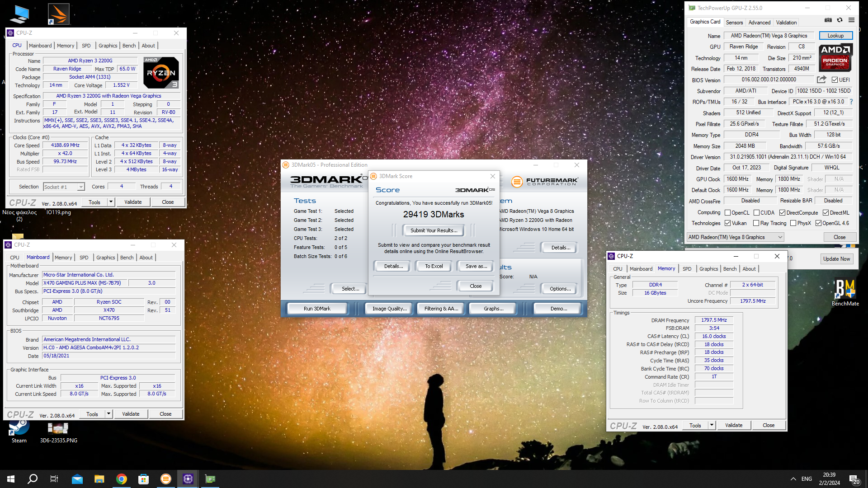Click Save as... in 3DMark Score

(x=476, y=266)
